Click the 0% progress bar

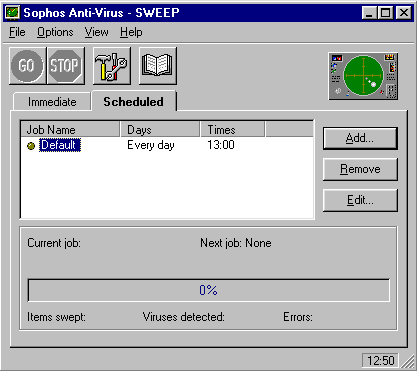209,290
